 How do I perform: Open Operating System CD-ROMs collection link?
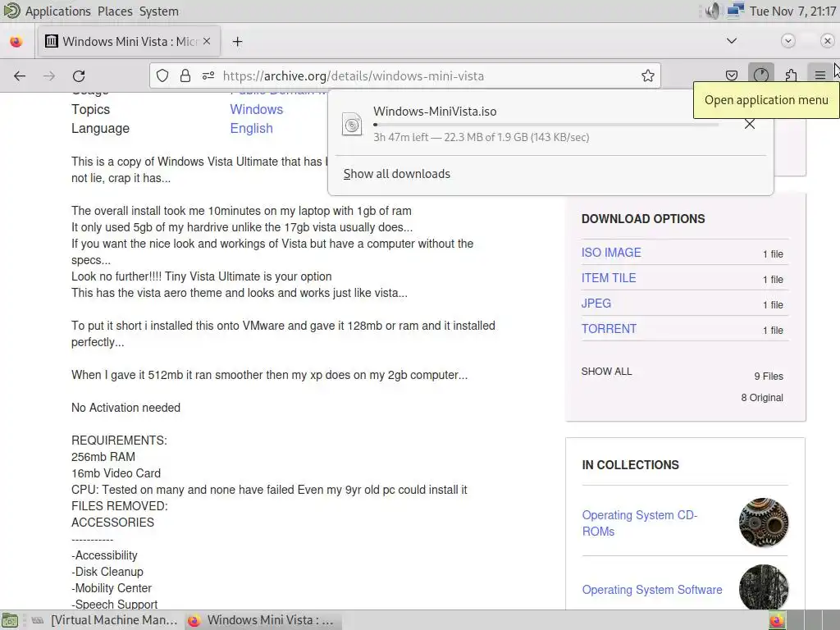click(x=640, y=523)
